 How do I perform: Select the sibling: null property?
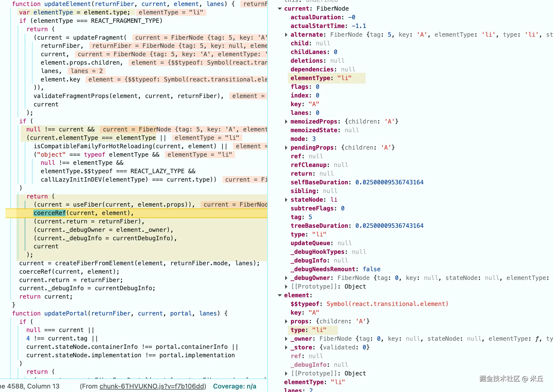tap(314, 191)
